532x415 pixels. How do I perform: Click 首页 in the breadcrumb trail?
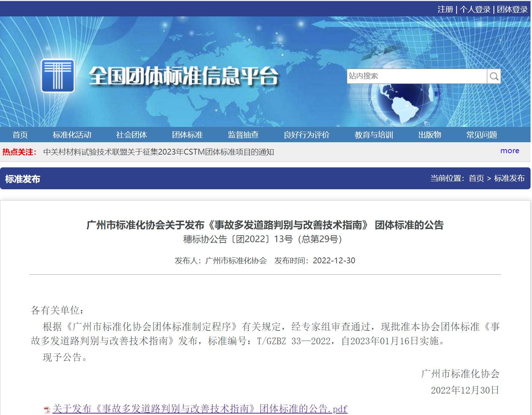(476, 178)
